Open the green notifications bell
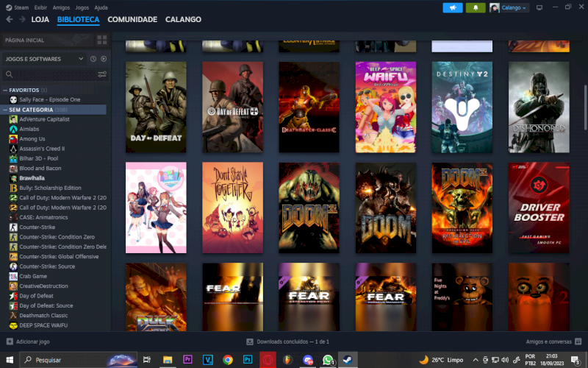 coord(475,7)
